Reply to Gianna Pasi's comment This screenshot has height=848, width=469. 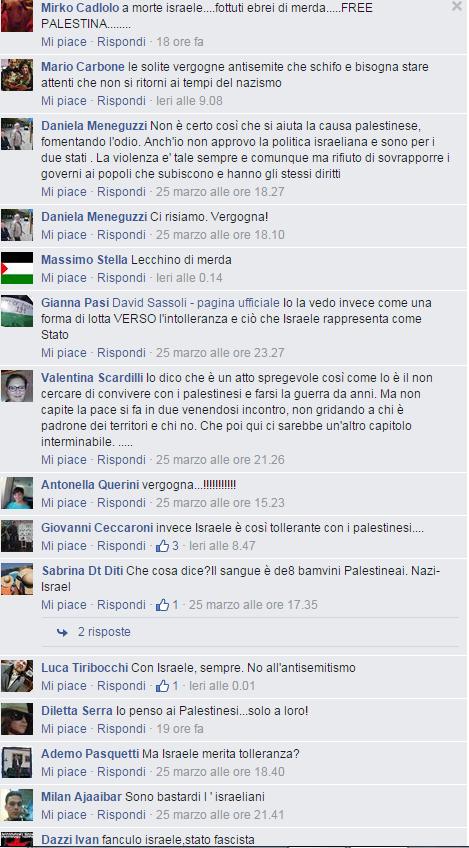[x=121, y=353]
